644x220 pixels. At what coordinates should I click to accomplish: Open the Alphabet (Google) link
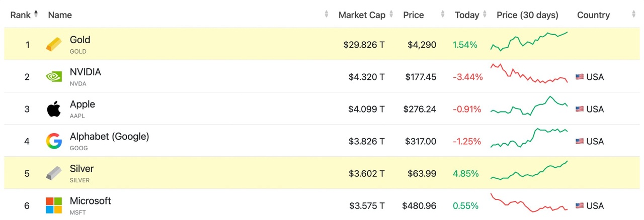click(x=109, y=137)
